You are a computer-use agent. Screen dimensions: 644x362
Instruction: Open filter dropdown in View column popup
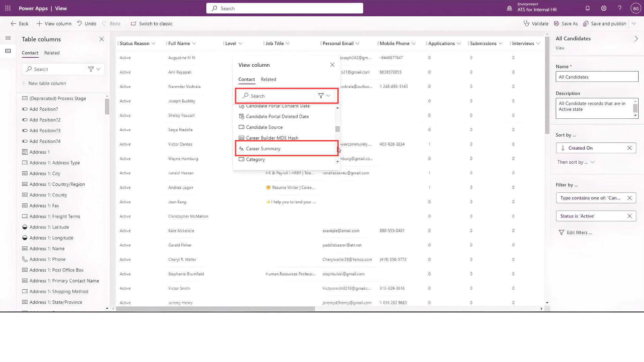[x=324, y=96]
